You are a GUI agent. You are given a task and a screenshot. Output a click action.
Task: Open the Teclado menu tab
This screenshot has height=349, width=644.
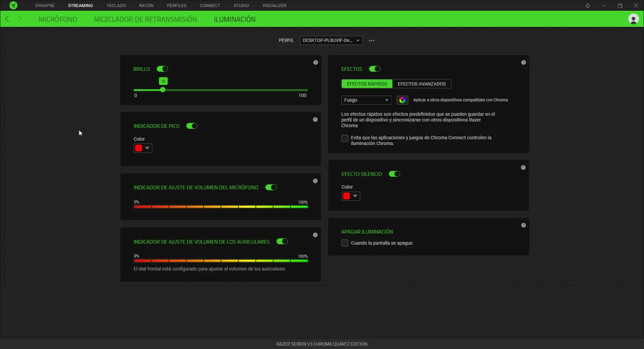click(x=116, y=5)
